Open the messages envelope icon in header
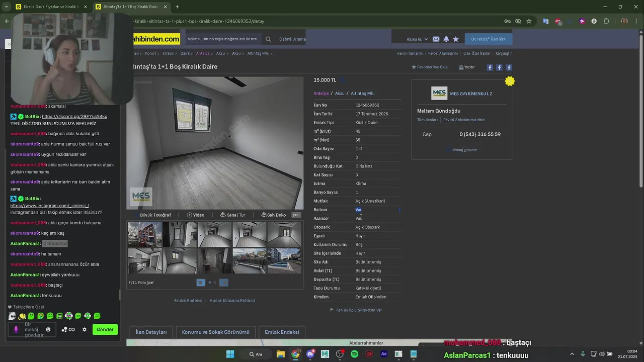The image size is (644, 362). coord(436,39)
